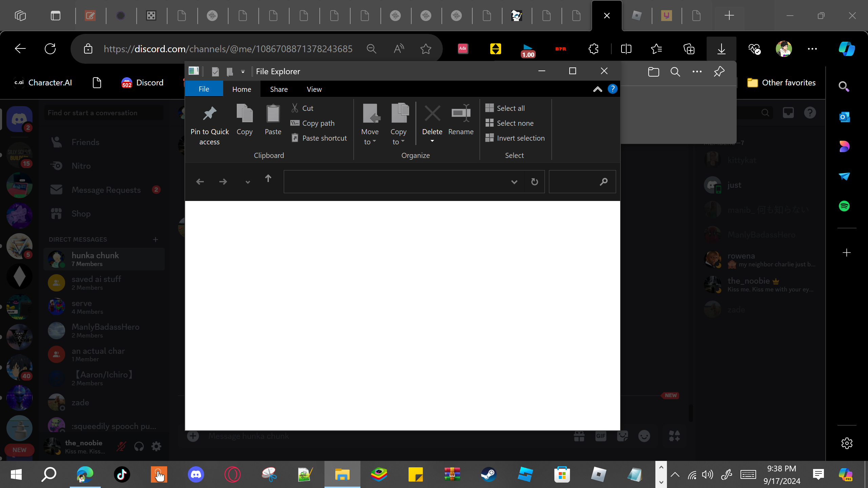Click the Pin to Quick access icon

click(210, 114)
